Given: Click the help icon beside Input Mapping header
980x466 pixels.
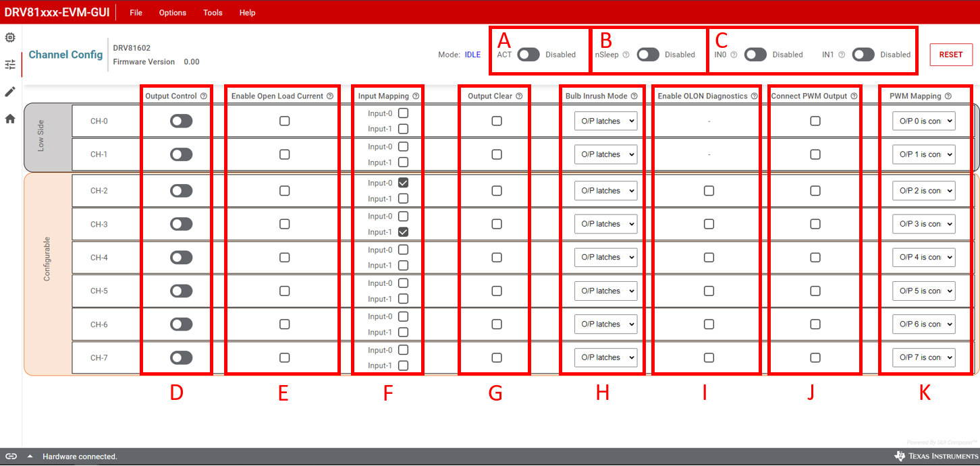Looking at the screenshot, I should (416, 96).
